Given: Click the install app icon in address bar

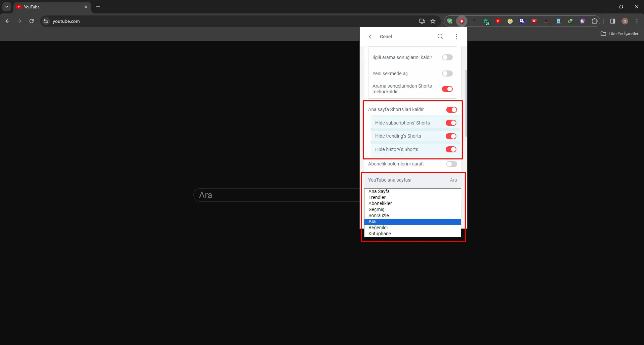Looking at the screenshot, I should (422, 21).
